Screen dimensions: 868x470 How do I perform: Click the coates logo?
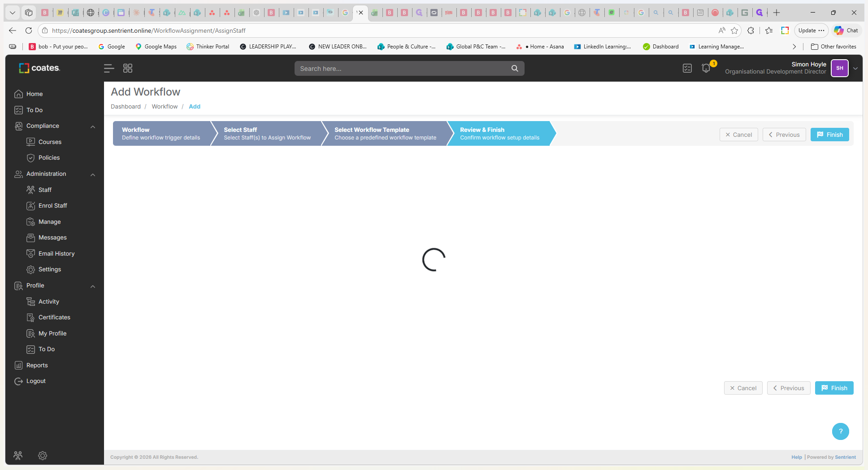coord(39,68)
